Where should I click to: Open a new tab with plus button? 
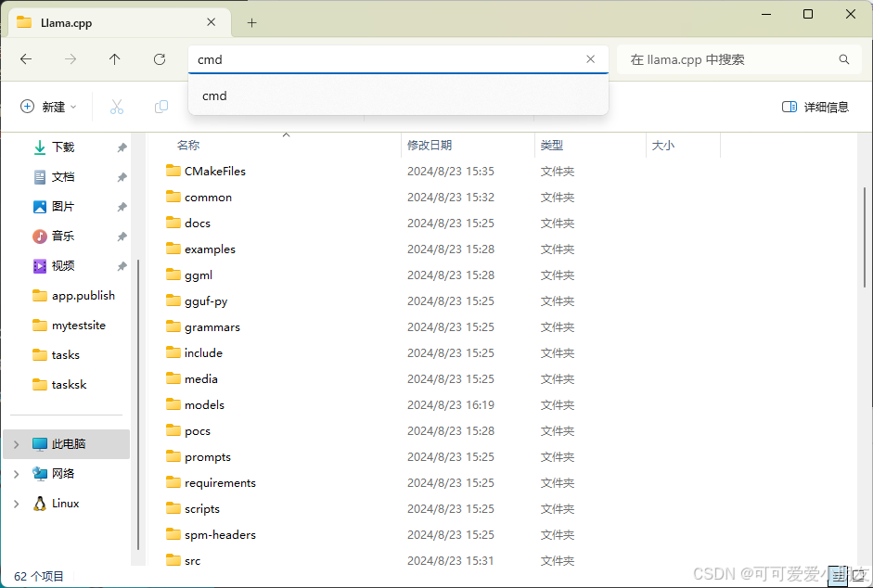(x=251, y=23)
